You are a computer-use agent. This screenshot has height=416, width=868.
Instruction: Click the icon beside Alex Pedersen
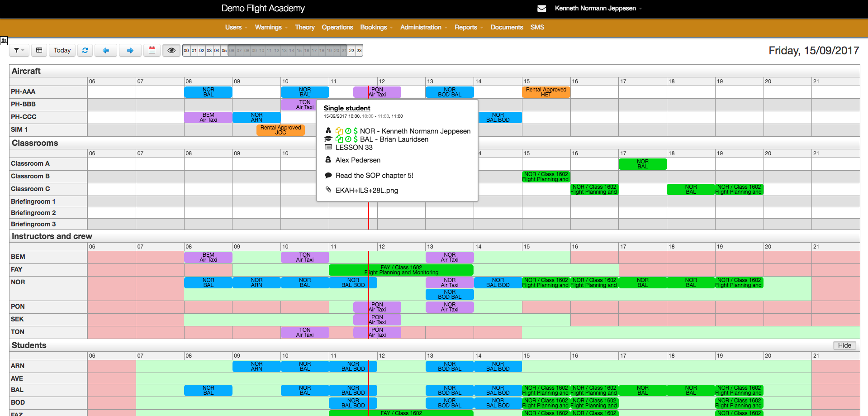(328, 160)
